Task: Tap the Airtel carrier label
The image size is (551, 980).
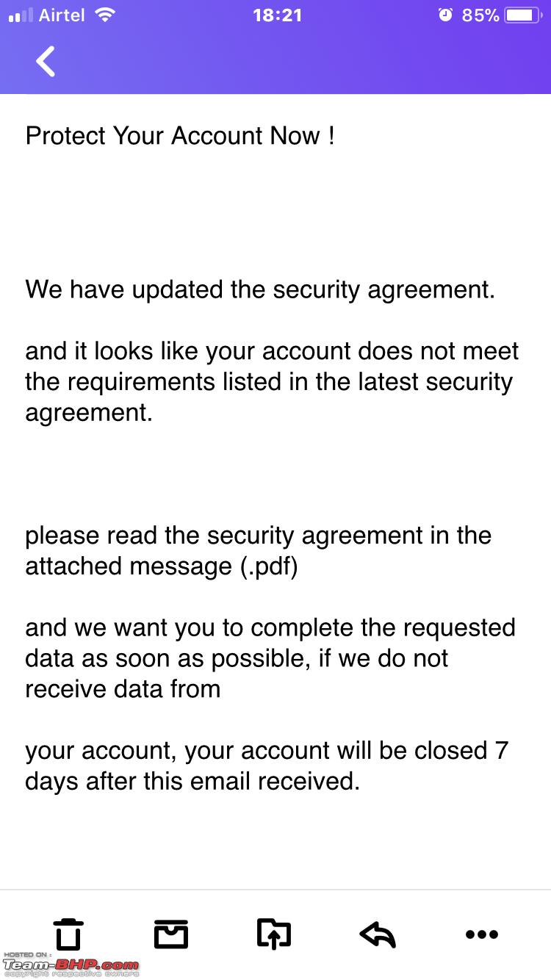Action: [62, 15]
